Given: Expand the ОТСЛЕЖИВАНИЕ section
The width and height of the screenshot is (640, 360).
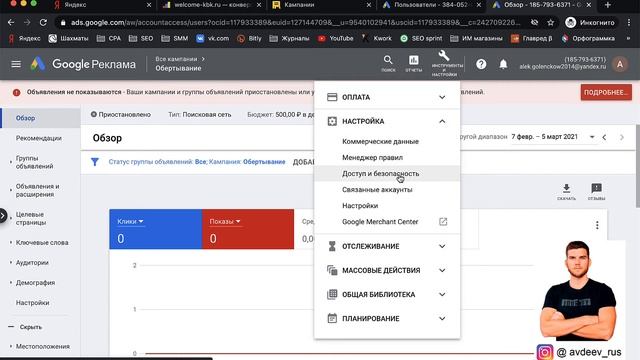Looking at the screenshot, I should coord(387,246).
